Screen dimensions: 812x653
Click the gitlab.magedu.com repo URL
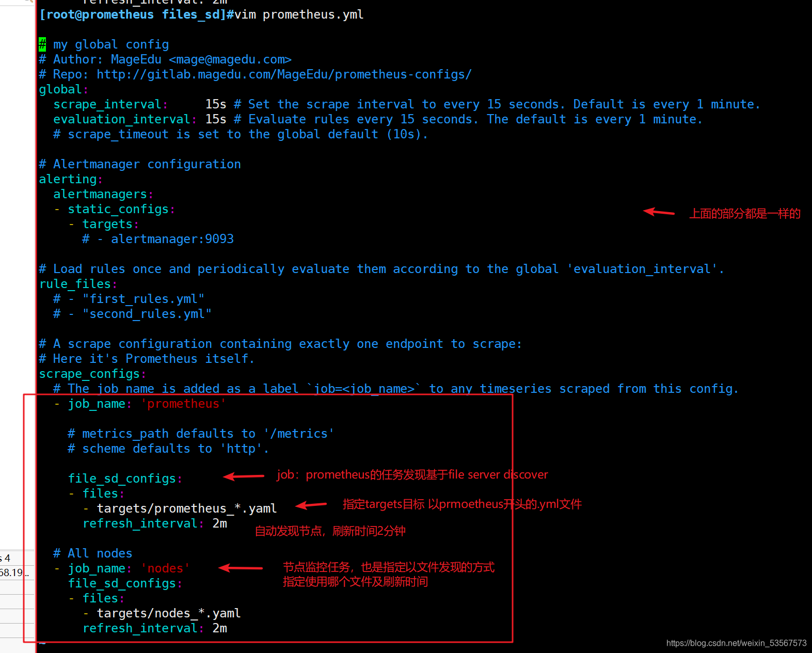click(x=284, y=74)
